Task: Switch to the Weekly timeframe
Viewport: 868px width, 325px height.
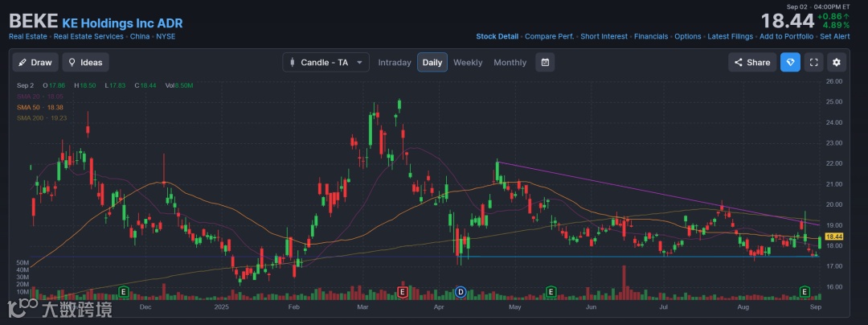Action: [x=468, y=63]
